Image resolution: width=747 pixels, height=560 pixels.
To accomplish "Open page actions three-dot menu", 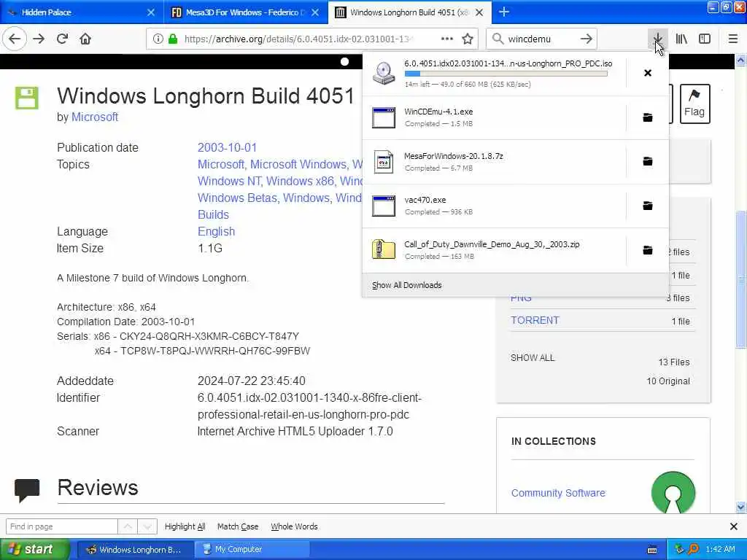I will click(447, 39).
